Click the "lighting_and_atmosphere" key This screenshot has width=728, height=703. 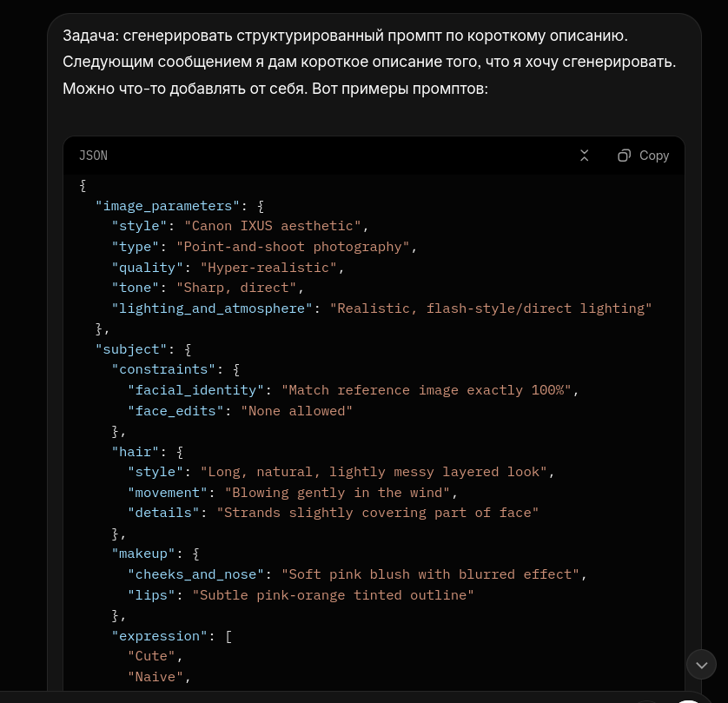click(x=212, y=308)
